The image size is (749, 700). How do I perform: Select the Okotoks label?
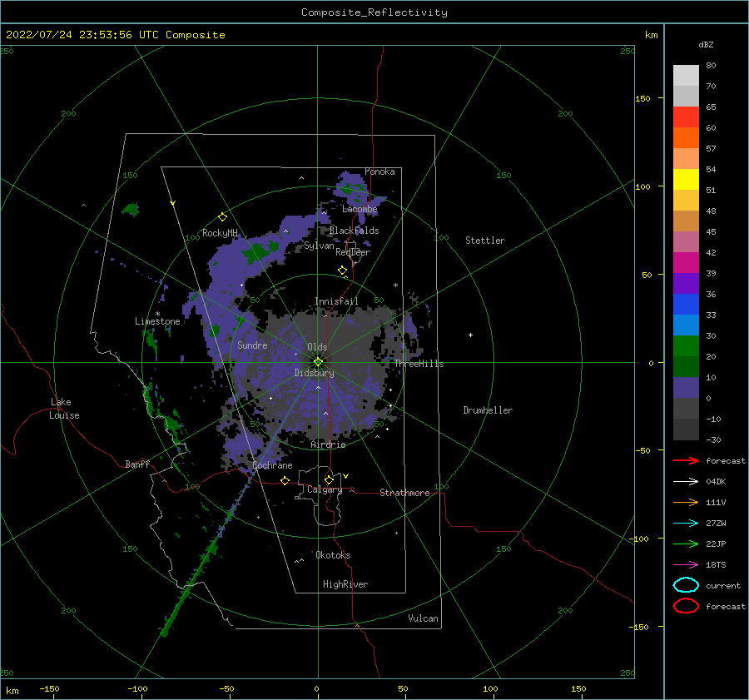pyautogui.click(x=333, y=555)
